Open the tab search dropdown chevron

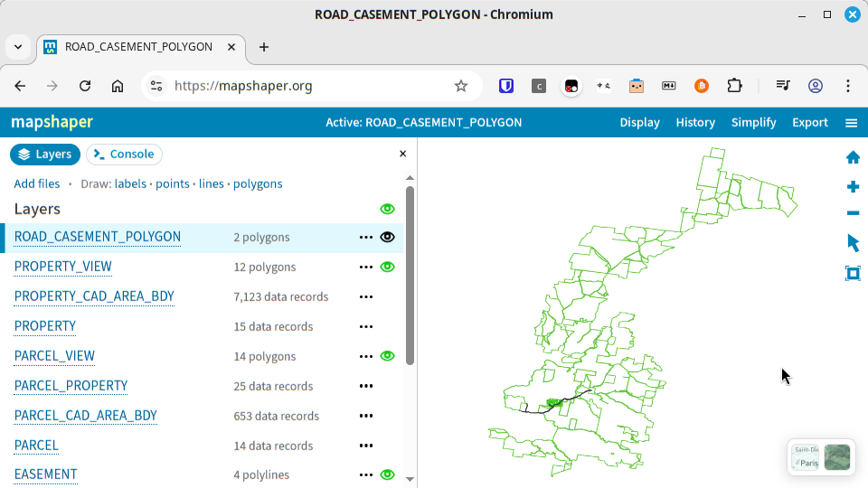18,47
